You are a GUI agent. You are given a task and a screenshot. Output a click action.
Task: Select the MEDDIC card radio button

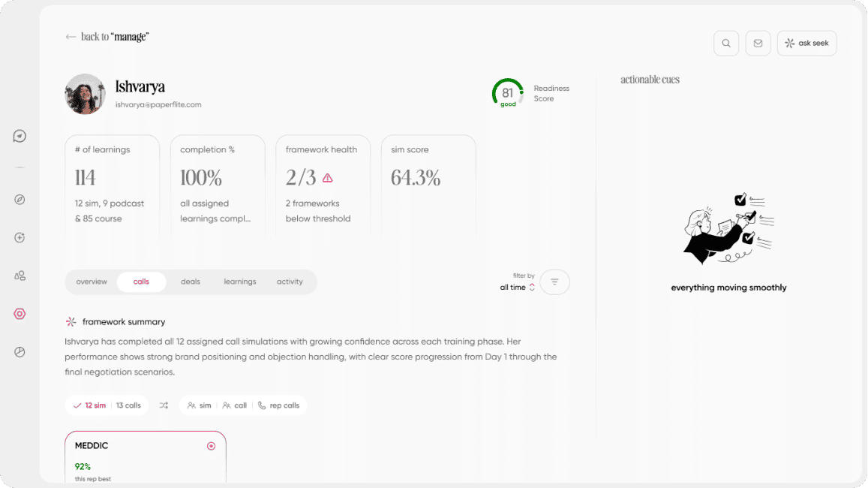pos(211,446)
